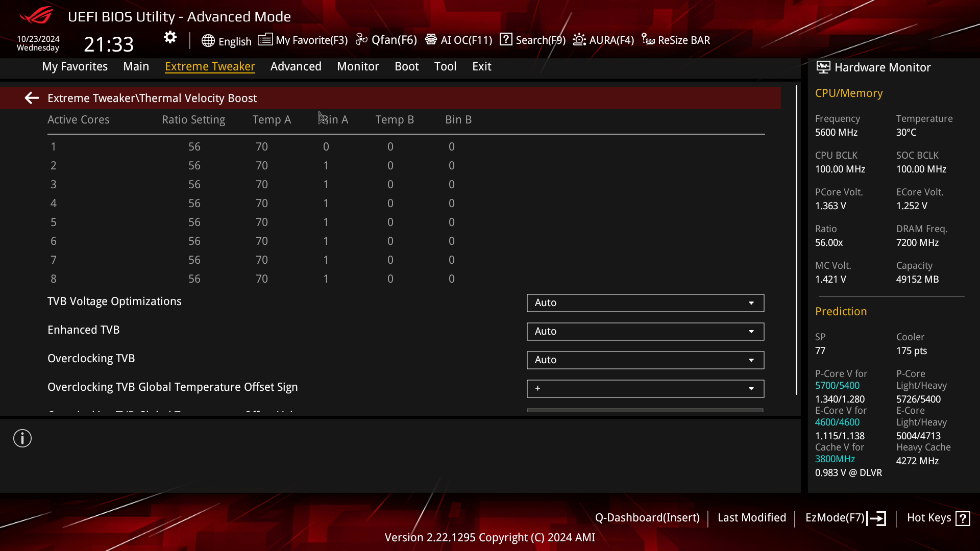Image resolution: width=980 pixels, height=551 pixels.
Task: Expand TVB Voltage Optimizations dropdown
Action: [x=752, y=303]
